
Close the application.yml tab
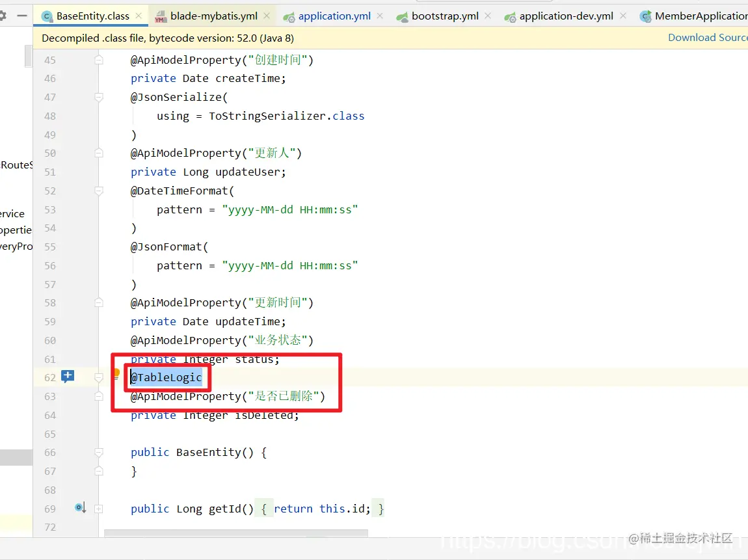pyautogui.click(x=380, y=16)
